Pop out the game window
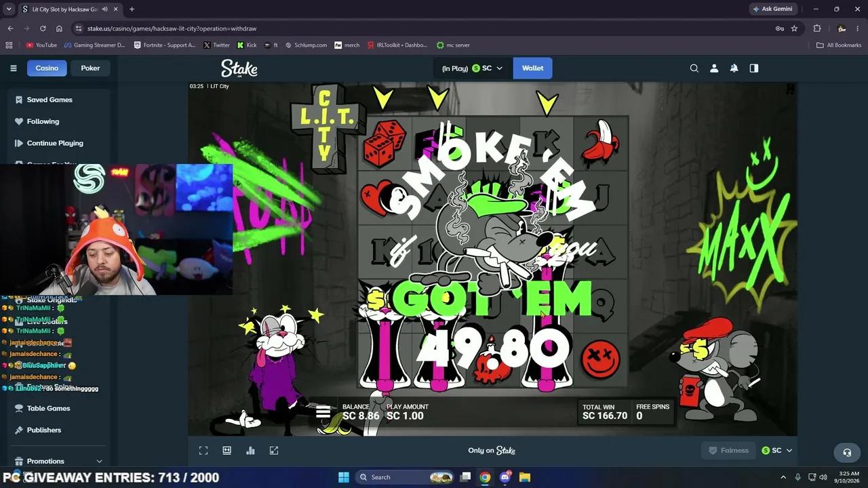This screenshot has height=488, width=868. 274,450
